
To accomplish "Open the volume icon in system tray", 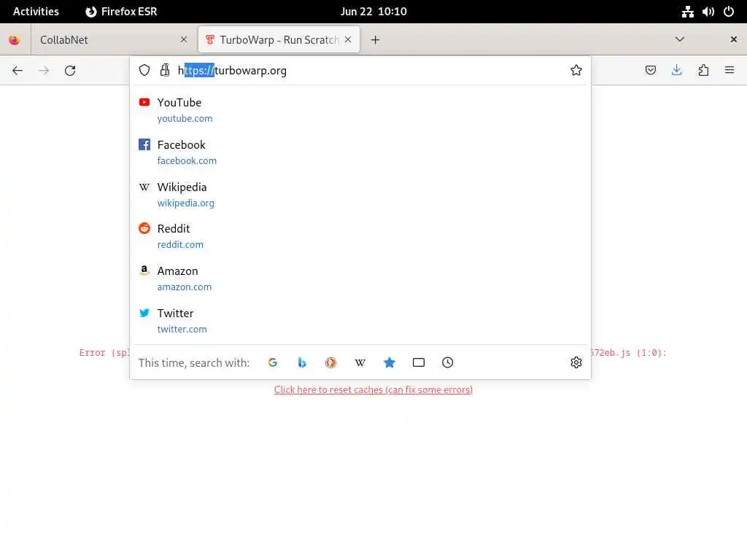I will pos(708,12).
